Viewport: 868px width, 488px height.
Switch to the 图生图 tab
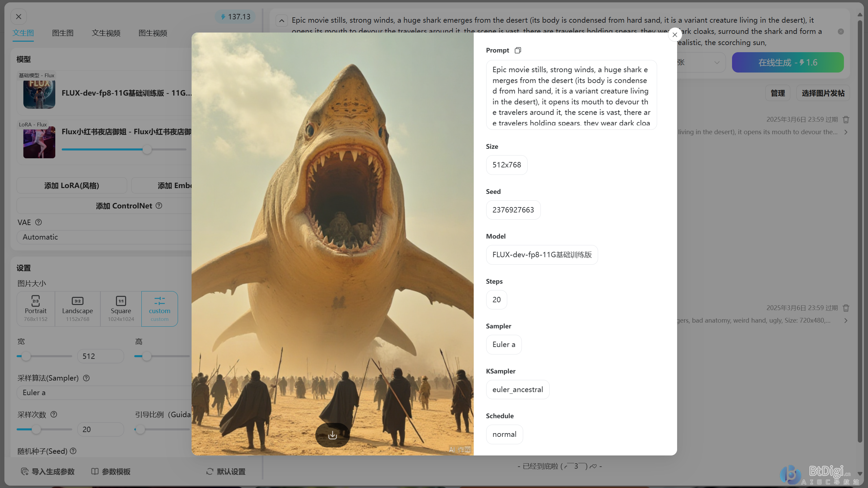point(63,33)
